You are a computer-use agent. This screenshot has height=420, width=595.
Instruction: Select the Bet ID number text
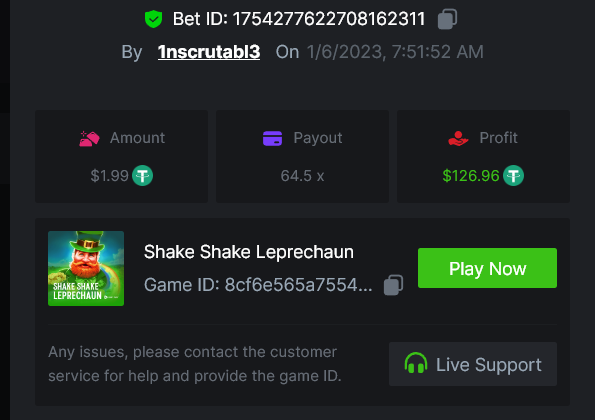329,19
